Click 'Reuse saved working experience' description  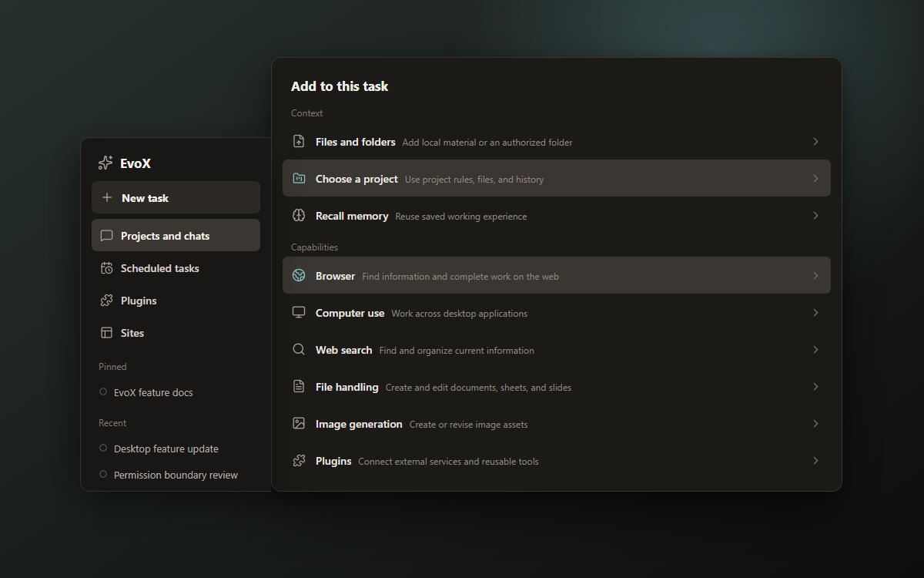pos(461,216)
